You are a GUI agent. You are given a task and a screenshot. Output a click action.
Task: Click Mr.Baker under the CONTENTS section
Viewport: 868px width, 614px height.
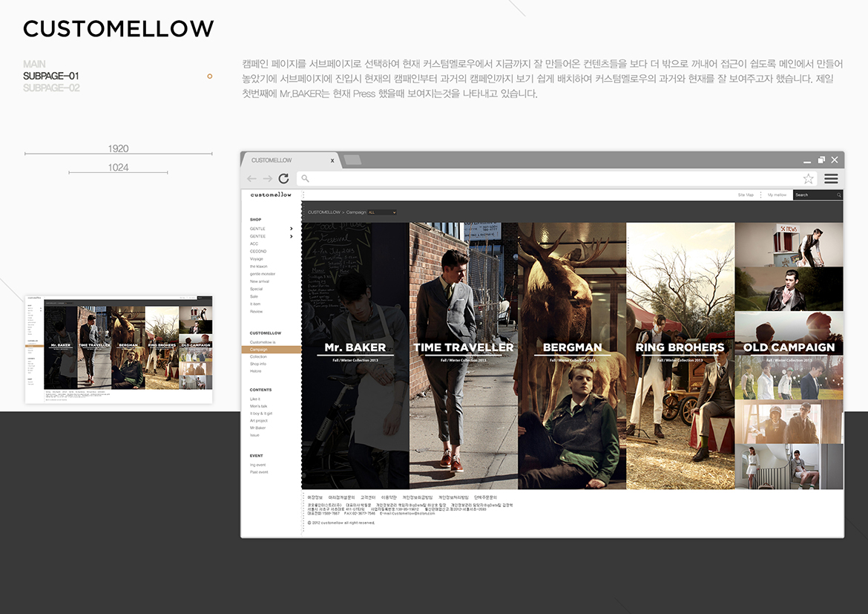pos(260,428)
